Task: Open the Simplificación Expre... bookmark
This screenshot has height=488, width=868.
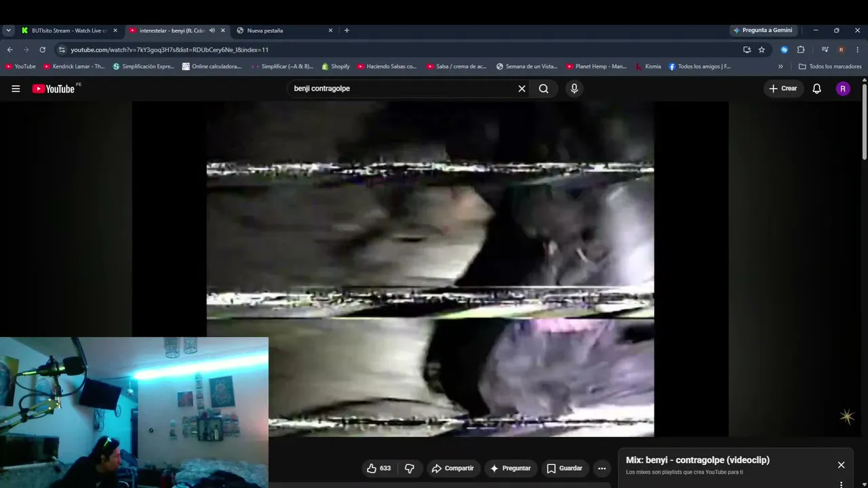Action: [144, 66]
